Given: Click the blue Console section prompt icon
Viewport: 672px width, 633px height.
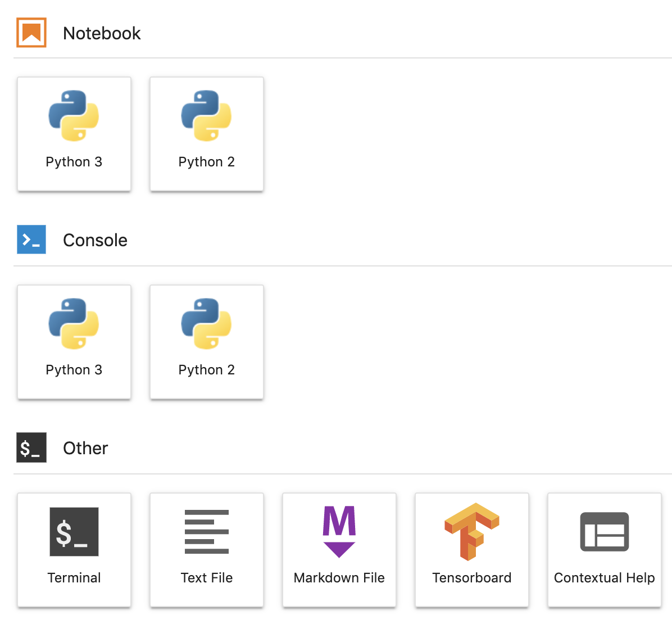Looking at the screenshot, I should click(x=31, y=240).
